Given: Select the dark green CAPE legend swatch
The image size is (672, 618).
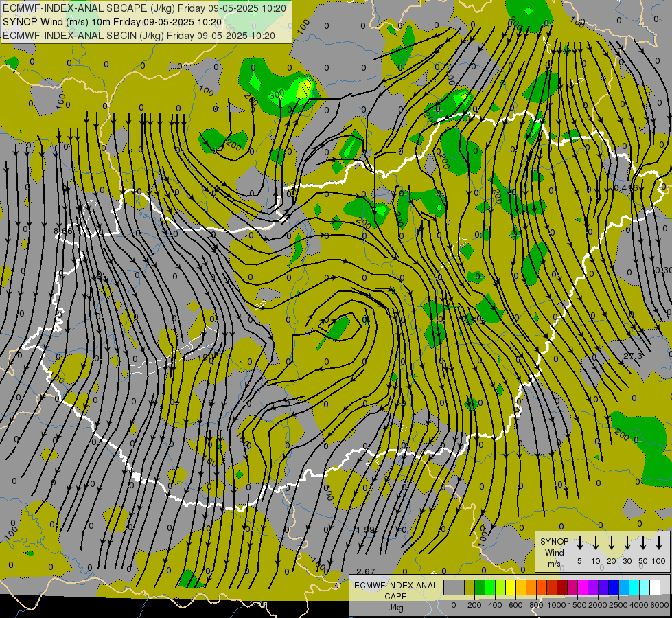Looking at the screenshot, I should coord(480,588).
